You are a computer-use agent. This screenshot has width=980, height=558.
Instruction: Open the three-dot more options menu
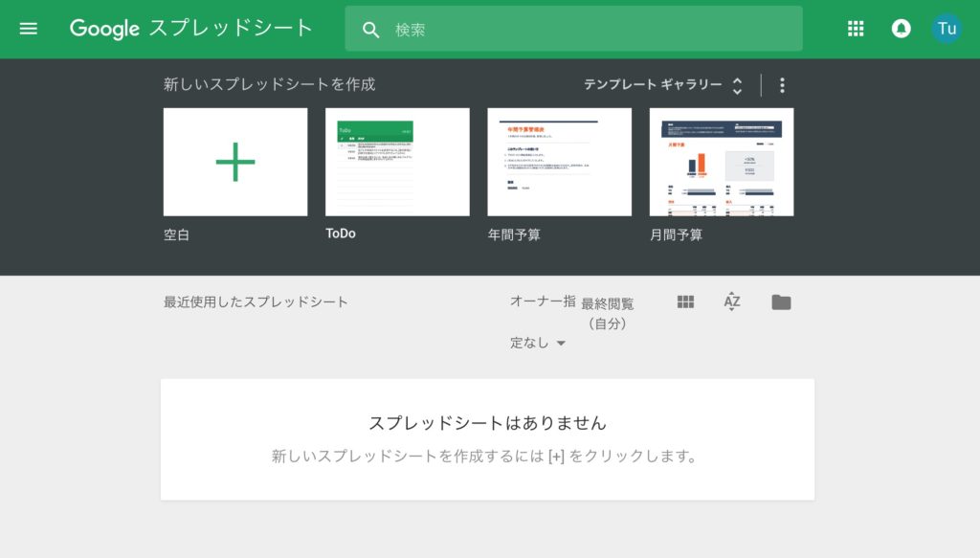[x=782, y=85]
